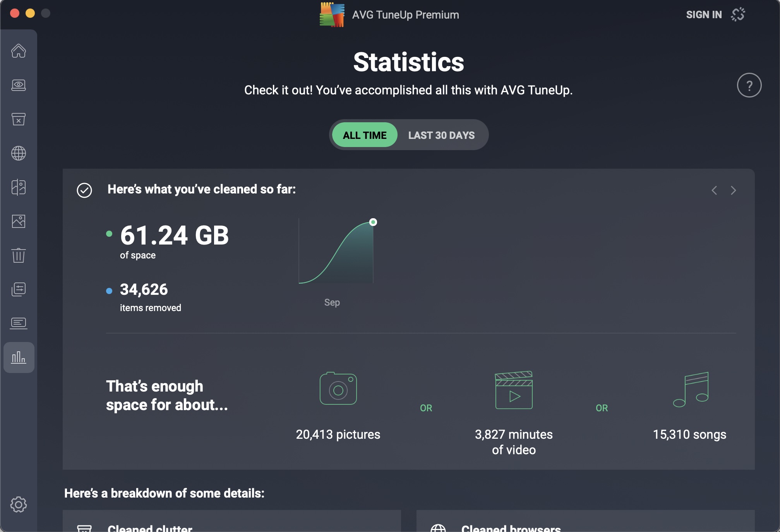The image size is (780, 532).
Task: Open the sidebar icon above the statistics icon
Action: pyautogui.click(x=19, y=323)
